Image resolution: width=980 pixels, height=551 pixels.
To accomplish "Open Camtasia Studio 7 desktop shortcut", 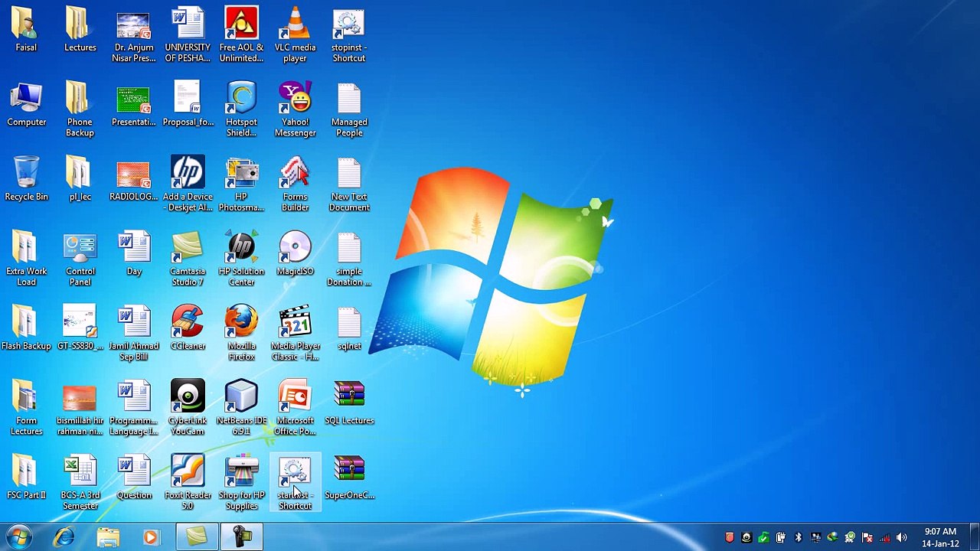I will click(x=188, y=259).
